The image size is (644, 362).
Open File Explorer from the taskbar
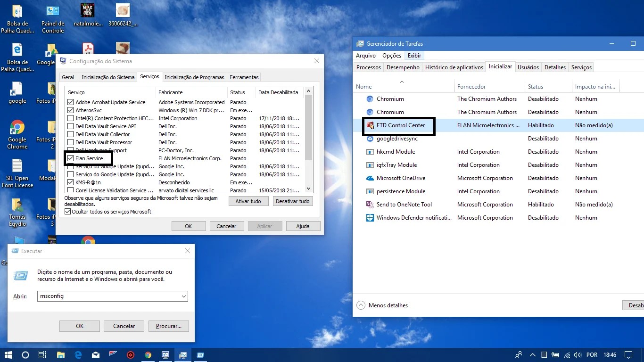(x=60, y=355)
